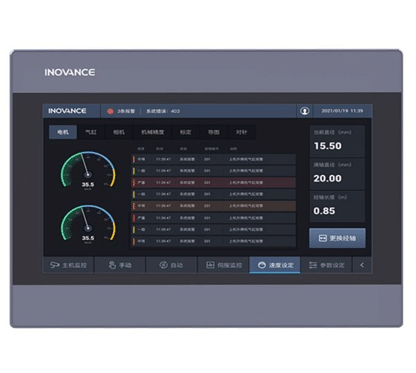The height and width of the screenshot is (373, 416).
Task: Tap the 速度设定 speed setting icon
Action: point(262,265)
